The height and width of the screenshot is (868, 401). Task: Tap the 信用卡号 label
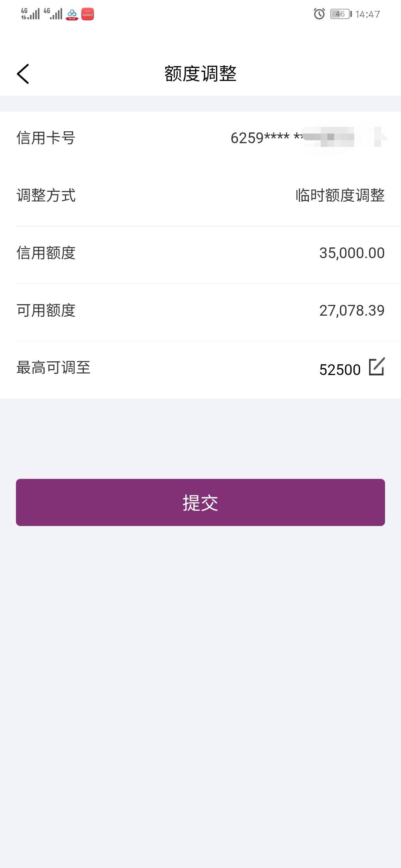(x=46, y=138)
